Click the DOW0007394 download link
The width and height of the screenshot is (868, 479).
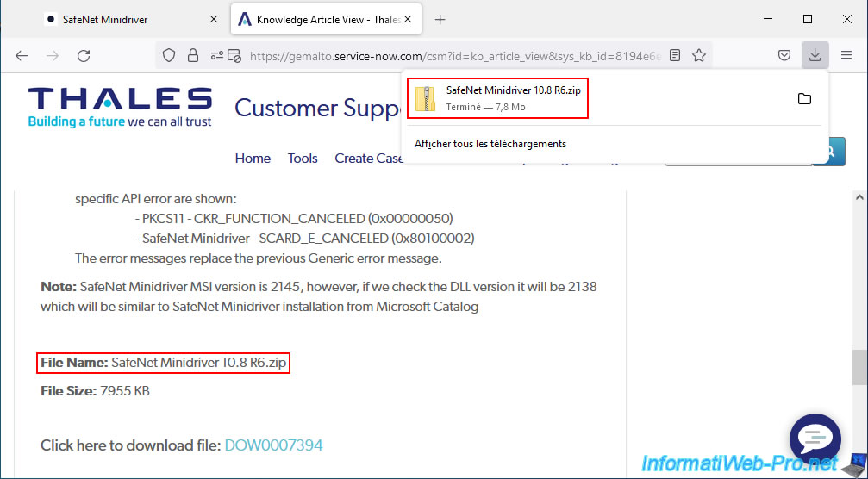tap(273, 445)
